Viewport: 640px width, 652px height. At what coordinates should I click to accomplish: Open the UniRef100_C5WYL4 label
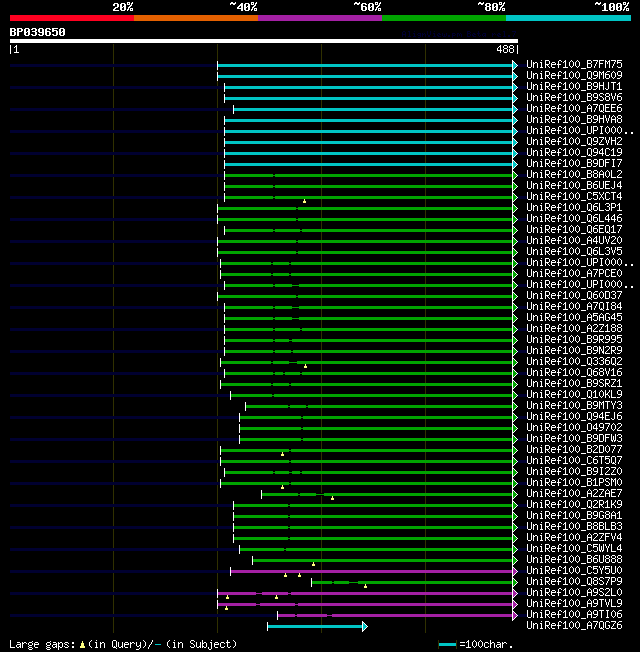click(574, 548)
